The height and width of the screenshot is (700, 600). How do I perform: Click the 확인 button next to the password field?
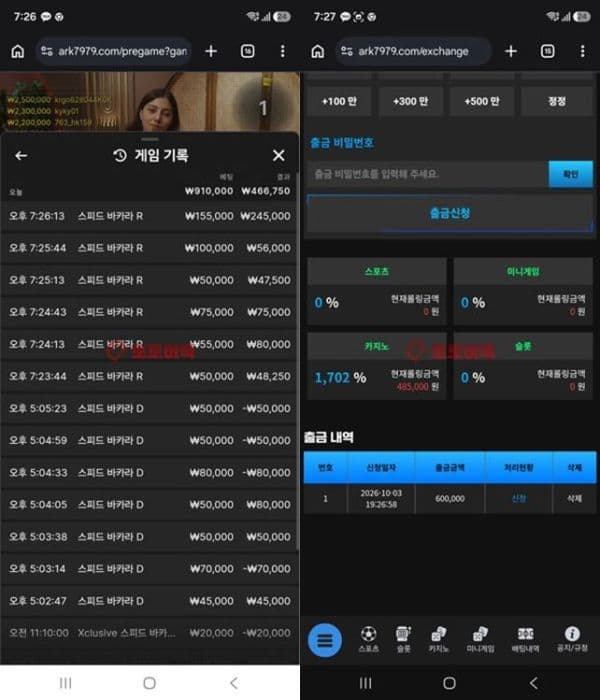(x=571, y=174)
